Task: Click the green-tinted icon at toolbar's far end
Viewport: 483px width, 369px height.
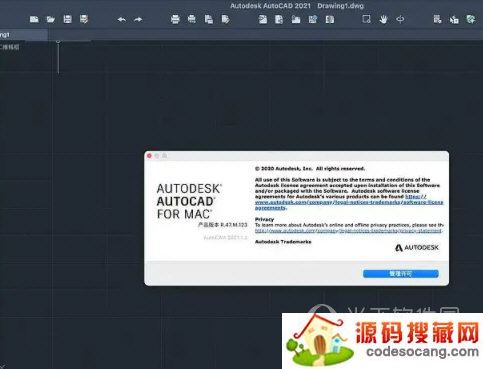Action: tap(471, 19)
